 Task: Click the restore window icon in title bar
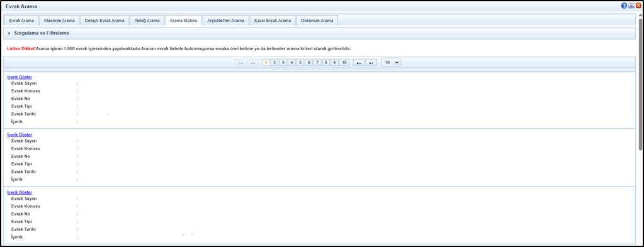(x=631, y=6)
